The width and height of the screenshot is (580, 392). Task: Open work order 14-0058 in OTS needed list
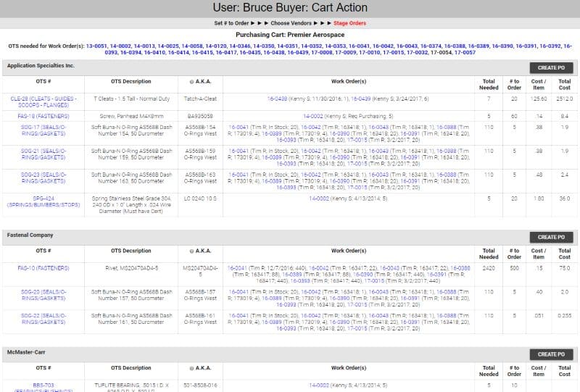pyautogui.click(x=191, y=46)
